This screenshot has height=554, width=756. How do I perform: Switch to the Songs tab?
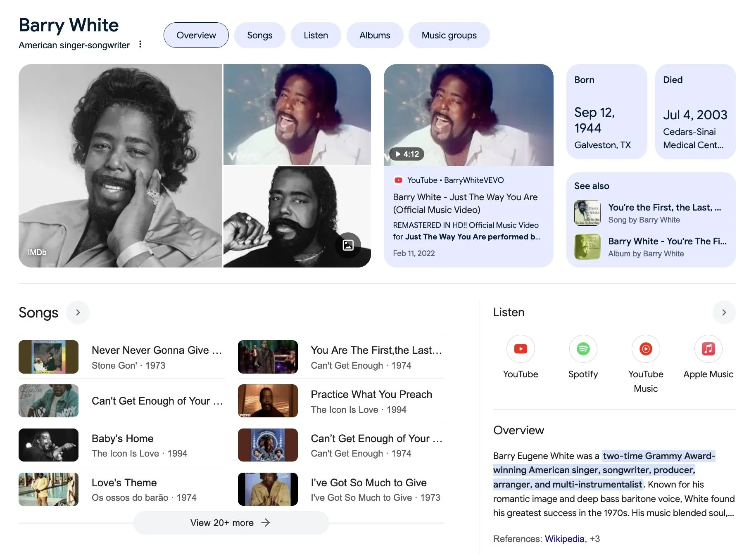point(259,35)
